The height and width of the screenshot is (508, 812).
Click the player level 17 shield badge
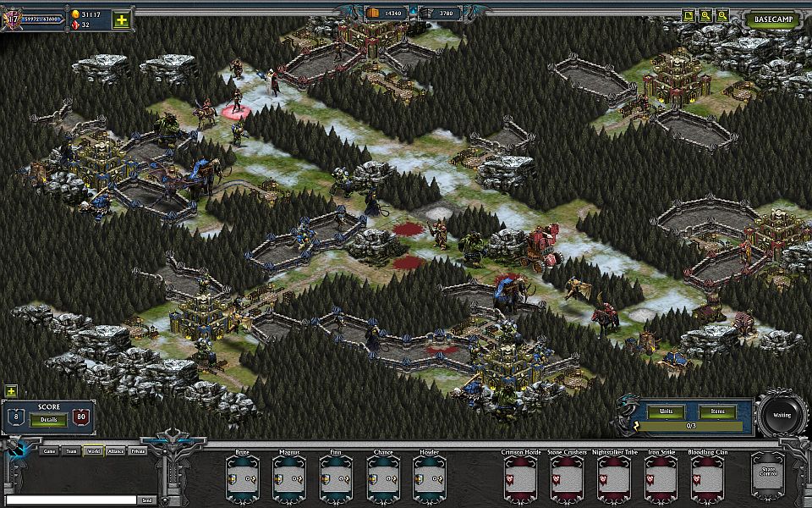pos(12,18)
